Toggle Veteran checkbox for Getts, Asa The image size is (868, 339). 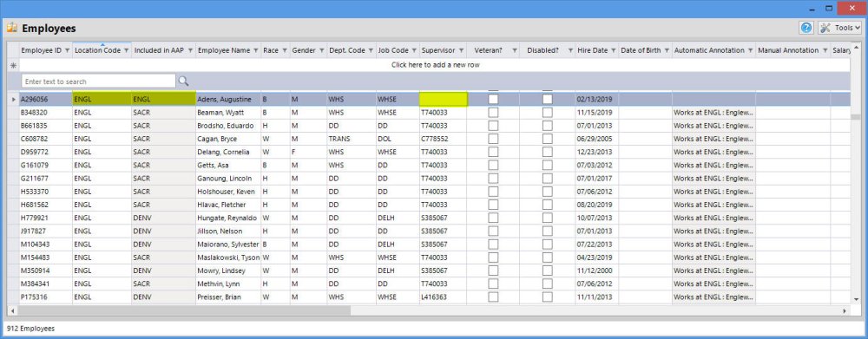pyautogui.click(x=493, y=165)
